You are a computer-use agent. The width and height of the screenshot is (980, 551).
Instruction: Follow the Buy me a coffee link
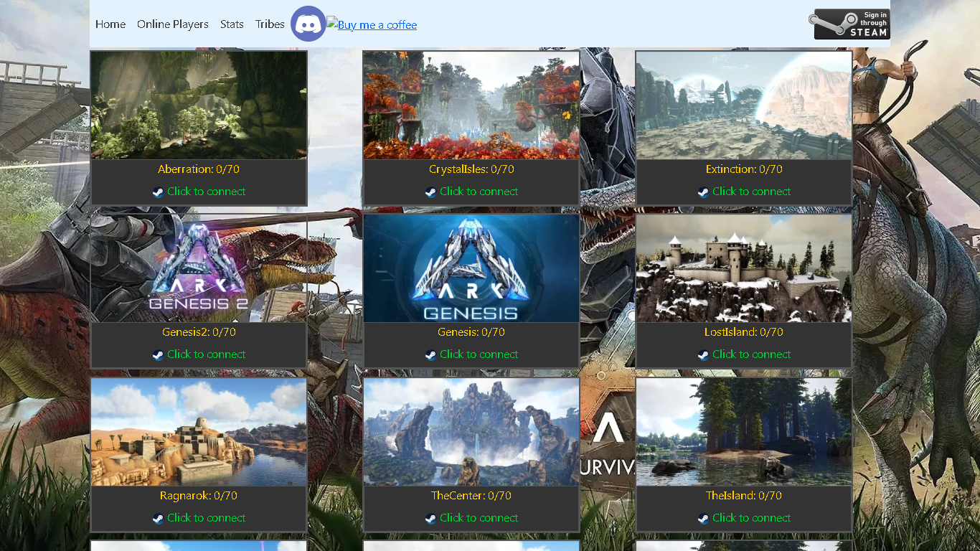pyautogui.click(x=372, y=24)
